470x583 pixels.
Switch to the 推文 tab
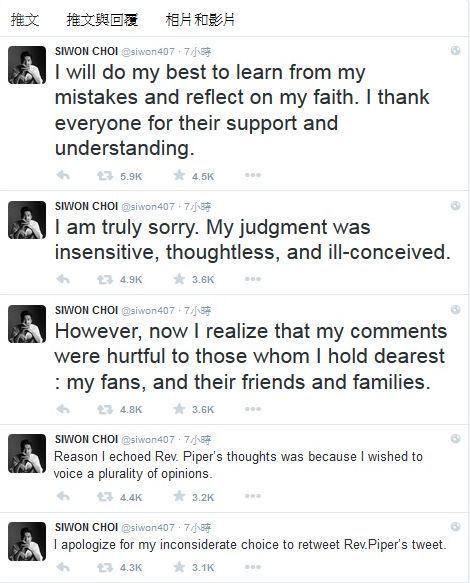25,19
